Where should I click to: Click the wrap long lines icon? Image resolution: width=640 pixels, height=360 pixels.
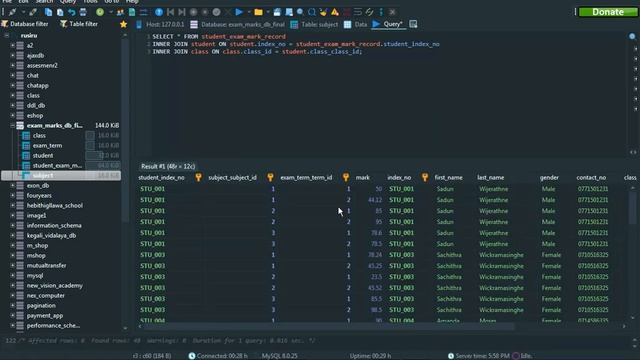pos(358,12)
